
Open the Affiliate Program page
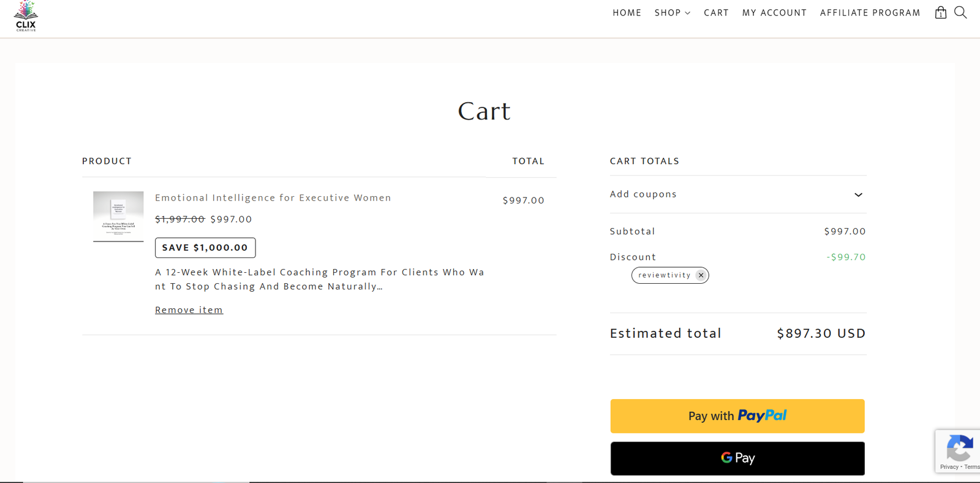870,13
